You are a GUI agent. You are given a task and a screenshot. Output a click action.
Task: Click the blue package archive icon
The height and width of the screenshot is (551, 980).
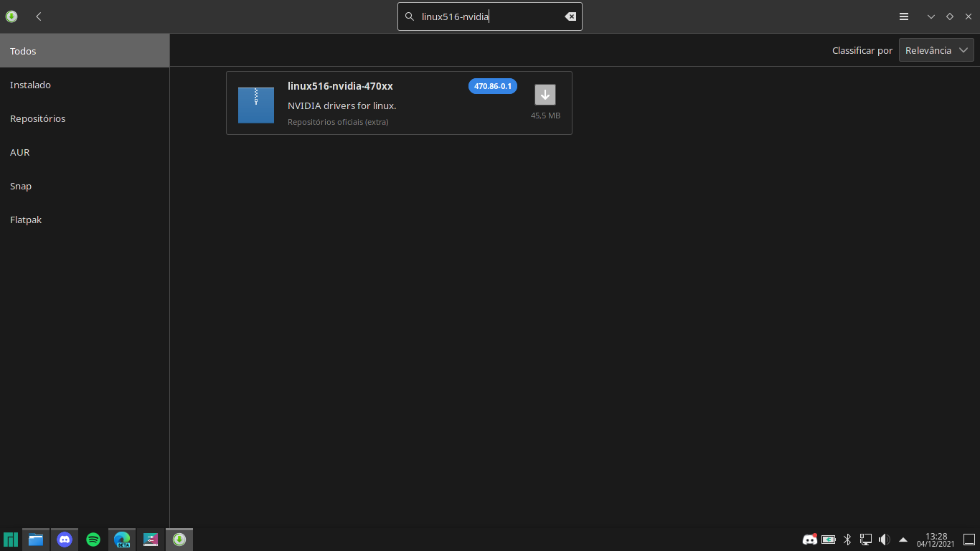[x=256, y=105]
